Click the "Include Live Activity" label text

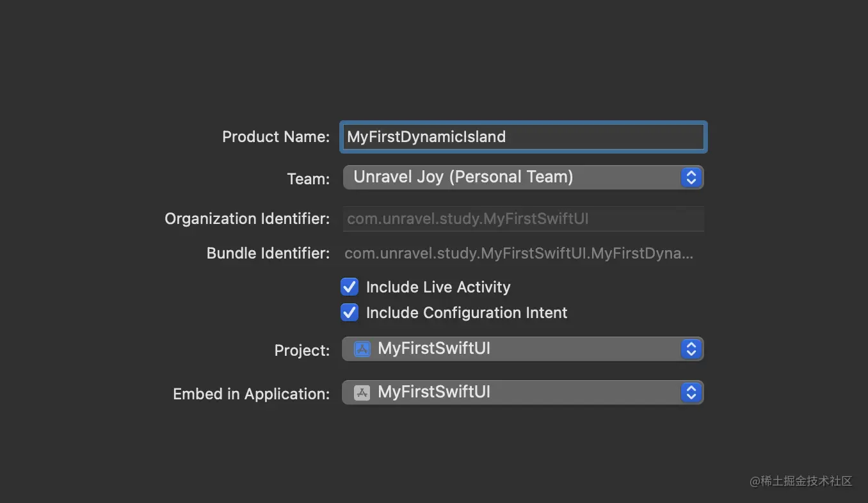pyautogui.click(x=438, y=287)
